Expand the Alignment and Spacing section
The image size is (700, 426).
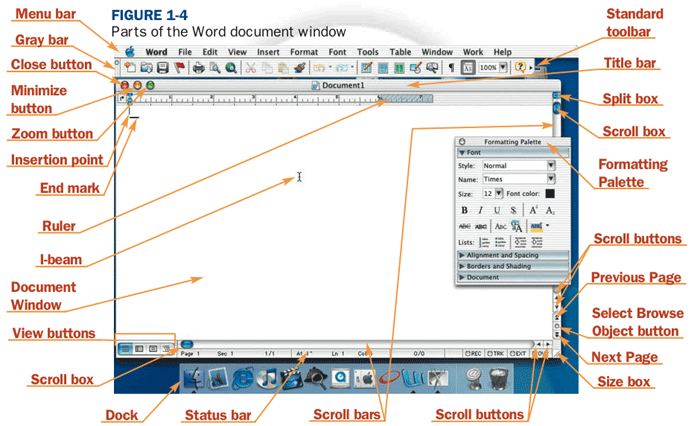[x=513, y=255]
